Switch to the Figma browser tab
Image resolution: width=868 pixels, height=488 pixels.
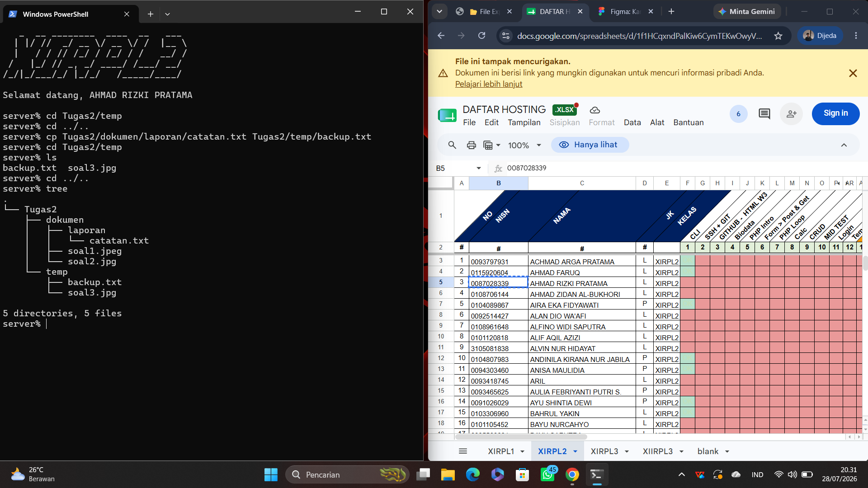[625, 12]
